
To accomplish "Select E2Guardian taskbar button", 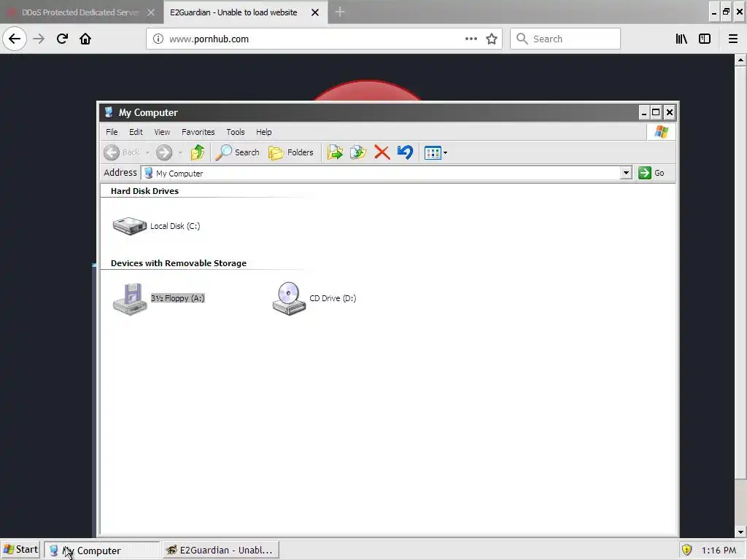I will coord(220,550).
